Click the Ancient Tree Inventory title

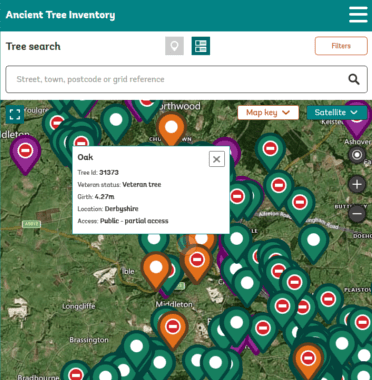pos(60,15)
